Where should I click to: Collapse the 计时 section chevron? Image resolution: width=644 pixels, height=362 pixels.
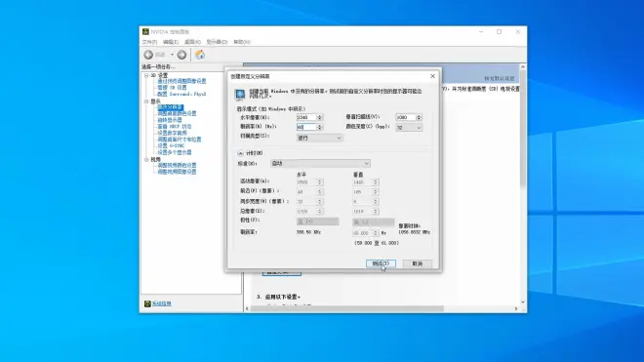[240, 153]
